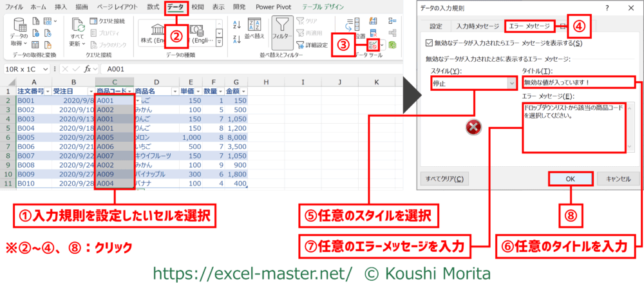Viewport: 644px width, 286px height.
Task: Click the キャンセル button
Action: (x=616, y=178)
